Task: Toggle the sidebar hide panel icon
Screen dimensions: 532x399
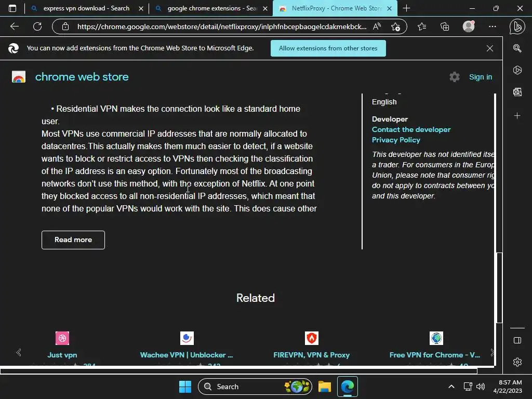Action: click(517, 340)
